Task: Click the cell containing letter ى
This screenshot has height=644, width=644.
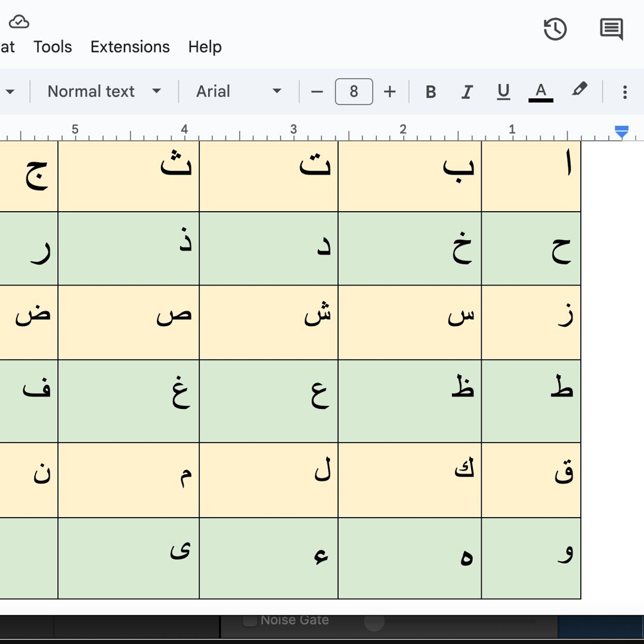Action: click(x=129, y=558)
